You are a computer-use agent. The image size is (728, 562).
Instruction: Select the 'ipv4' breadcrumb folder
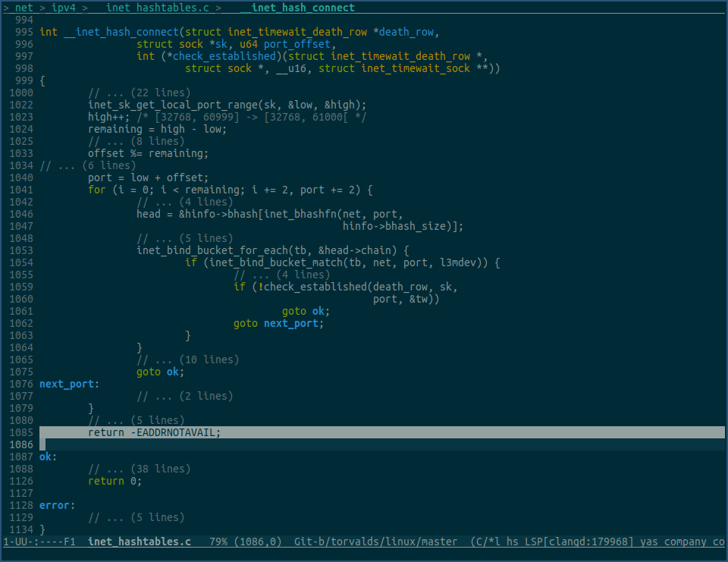point(64,8)
